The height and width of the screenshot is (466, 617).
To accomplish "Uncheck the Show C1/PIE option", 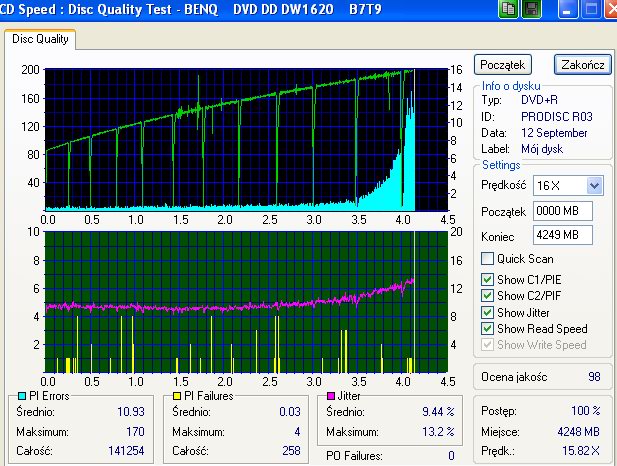I will [487, 279].
